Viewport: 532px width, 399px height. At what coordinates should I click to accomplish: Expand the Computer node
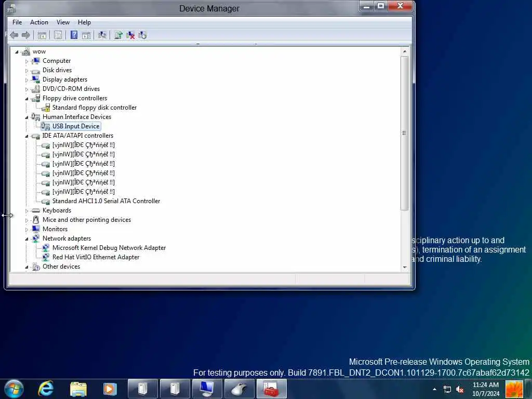[27, 61]
